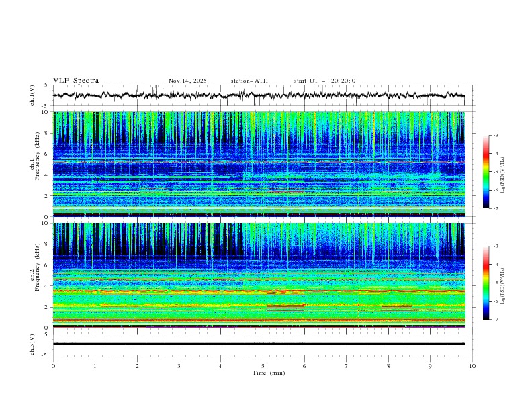Click the date 'Nov.14, 2025'
This screenshot has height=411, width=532.
coord(187,81)
